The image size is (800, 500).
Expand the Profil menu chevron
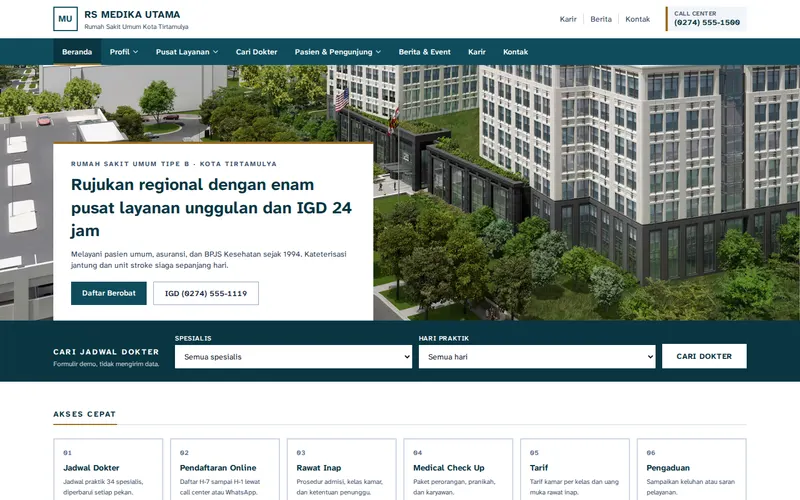point(136,52)
